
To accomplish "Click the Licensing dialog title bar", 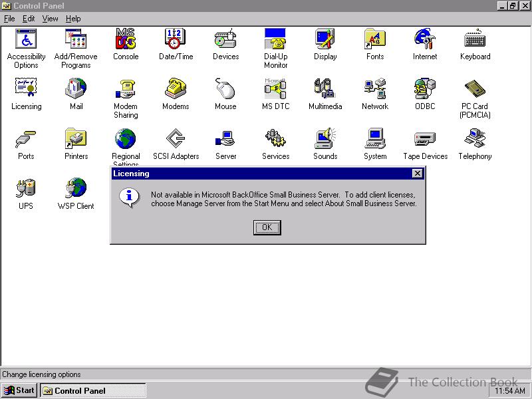I will point(262,174).
